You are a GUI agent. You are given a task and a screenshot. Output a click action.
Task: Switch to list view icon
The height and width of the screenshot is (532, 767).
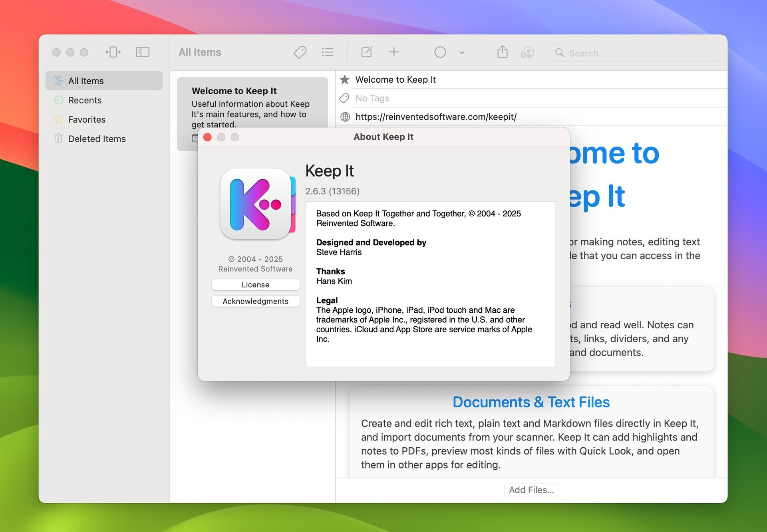point(328,52)
